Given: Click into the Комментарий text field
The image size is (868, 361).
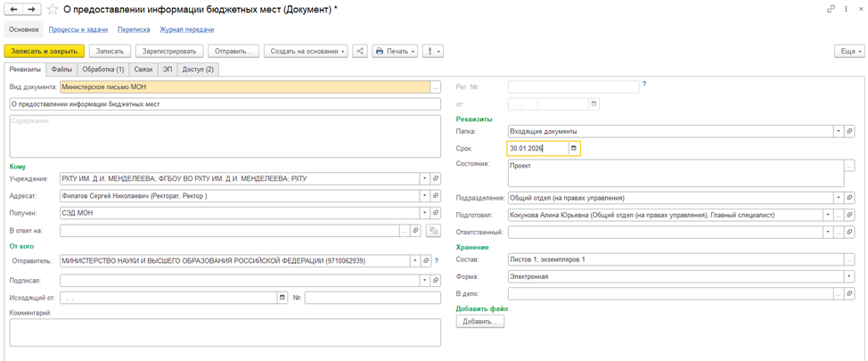Looking at the screenshot, I should coord(225,332).
